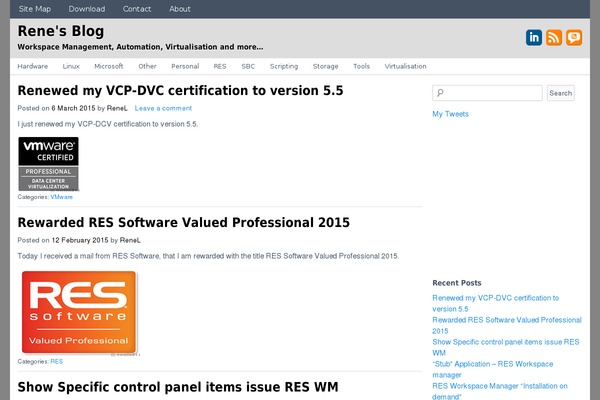The width and height of the screenshot is (600, 400).
Task: Select the Other category
Action: coord(147,66)
